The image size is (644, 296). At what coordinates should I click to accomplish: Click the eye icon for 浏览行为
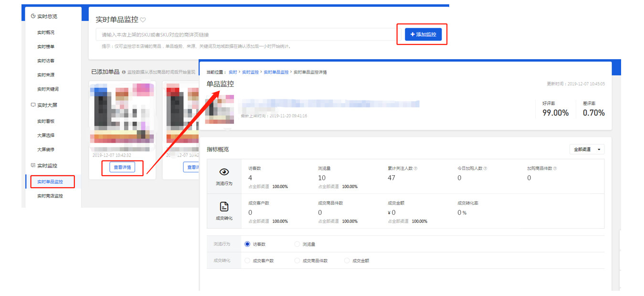pyautogui.click(x=224, y=172)
